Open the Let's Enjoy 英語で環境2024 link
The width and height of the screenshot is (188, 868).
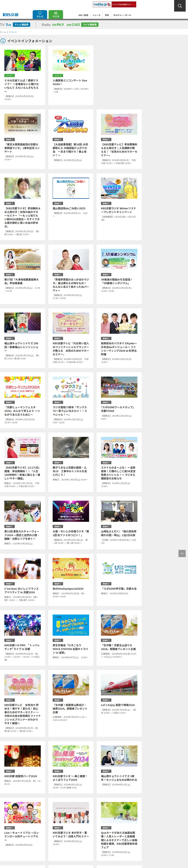[118, 705]
